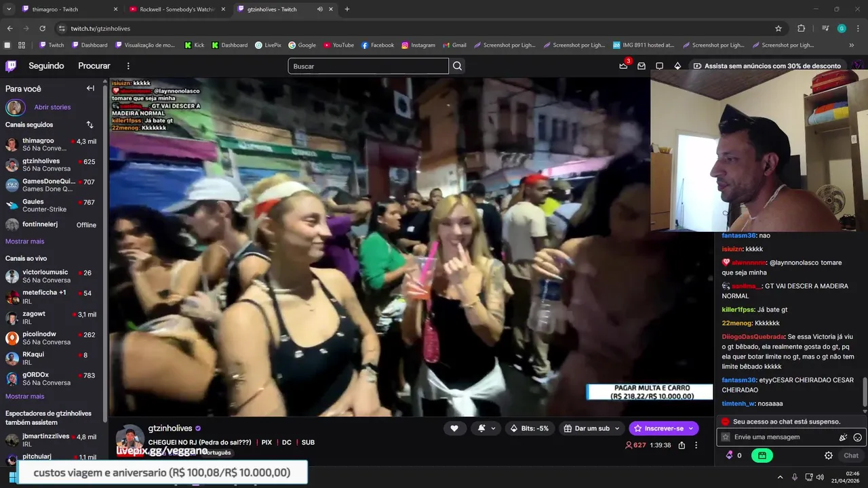
Task: Open Twitch user avatar menu
Action: [x=859, y=66]
